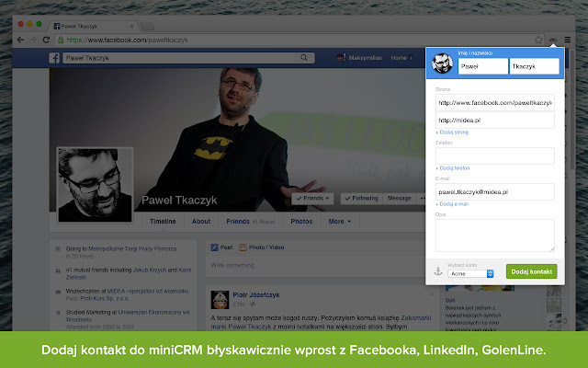Open Uniwersytet Ekonomiczny we Wrocławiu link
The width and height of the screenshot is (588, 368).
click(128, 316)
